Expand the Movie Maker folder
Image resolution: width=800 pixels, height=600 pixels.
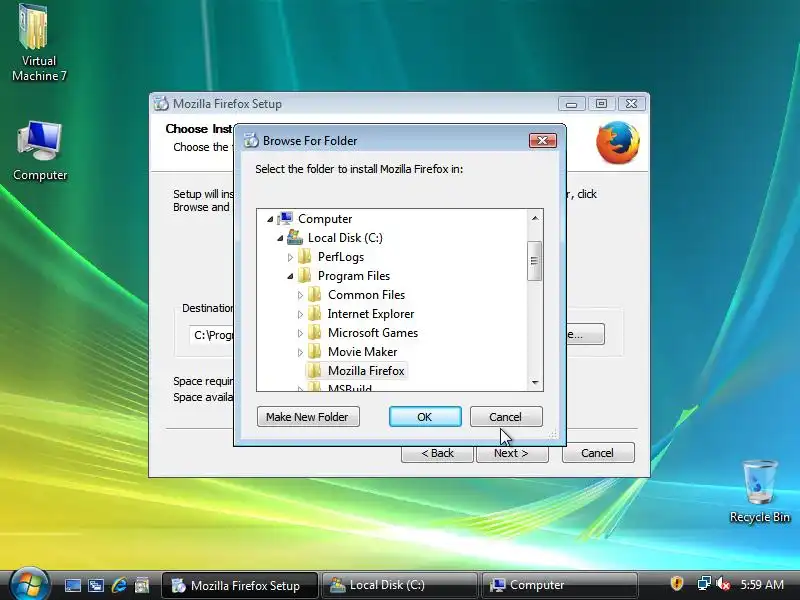point(301,352)
